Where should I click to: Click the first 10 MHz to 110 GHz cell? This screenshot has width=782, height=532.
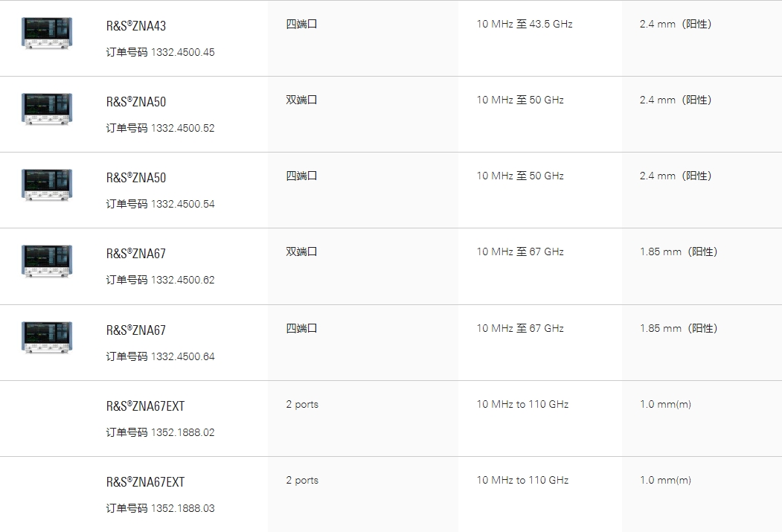(x=522, y=404)
